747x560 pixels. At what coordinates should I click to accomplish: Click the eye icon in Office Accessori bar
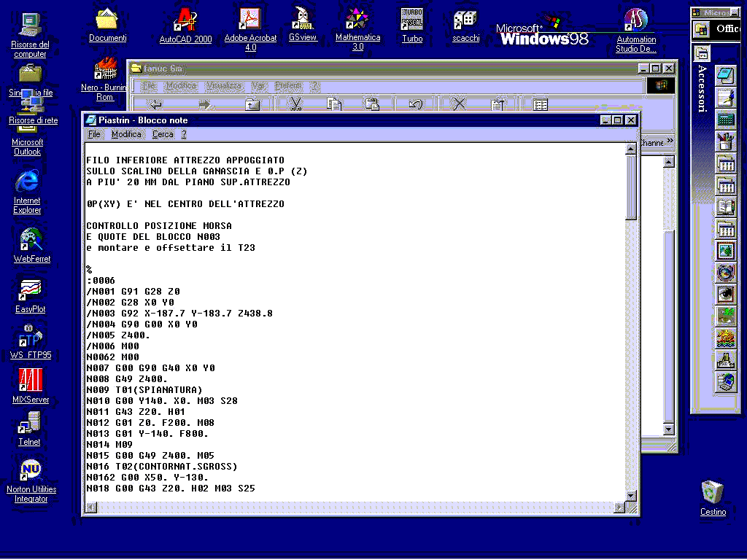(725, 295)
